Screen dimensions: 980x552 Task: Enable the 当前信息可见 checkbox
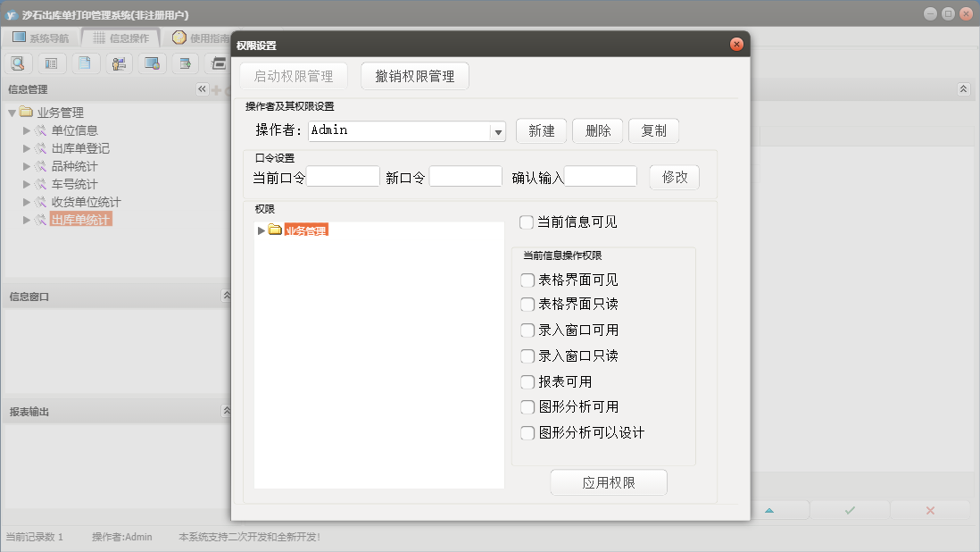[x=527, y=222]
